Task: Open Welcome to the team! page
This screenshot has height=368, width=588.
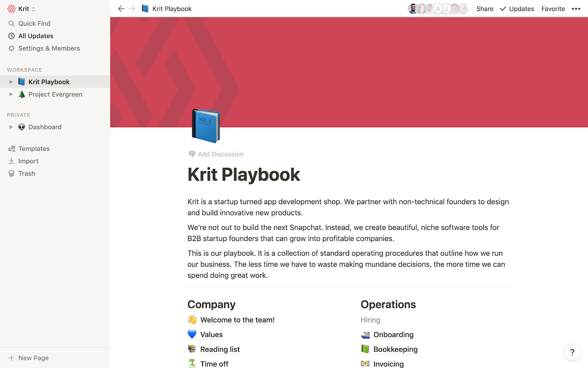Action: click(237, 320)
